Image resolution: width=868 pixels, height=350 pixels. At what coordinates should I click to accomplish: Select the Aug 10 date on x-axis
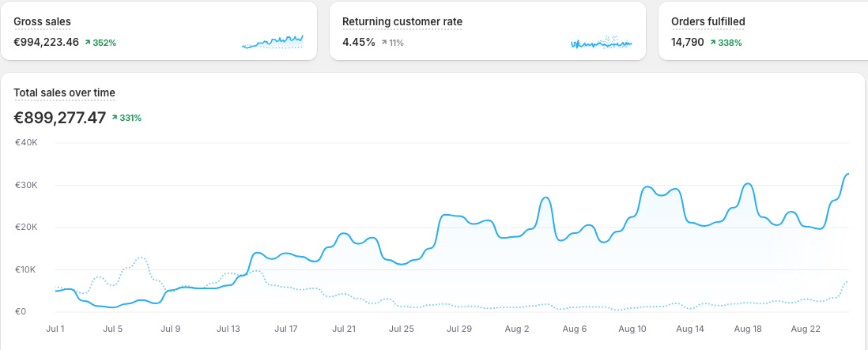point(632,328)
